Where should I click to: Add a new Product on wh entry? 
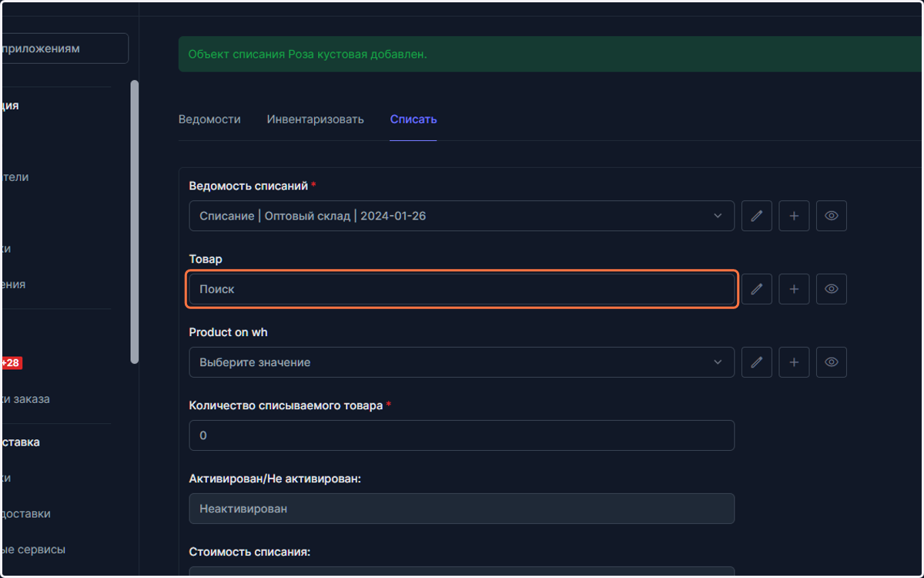tap(794, 362)
